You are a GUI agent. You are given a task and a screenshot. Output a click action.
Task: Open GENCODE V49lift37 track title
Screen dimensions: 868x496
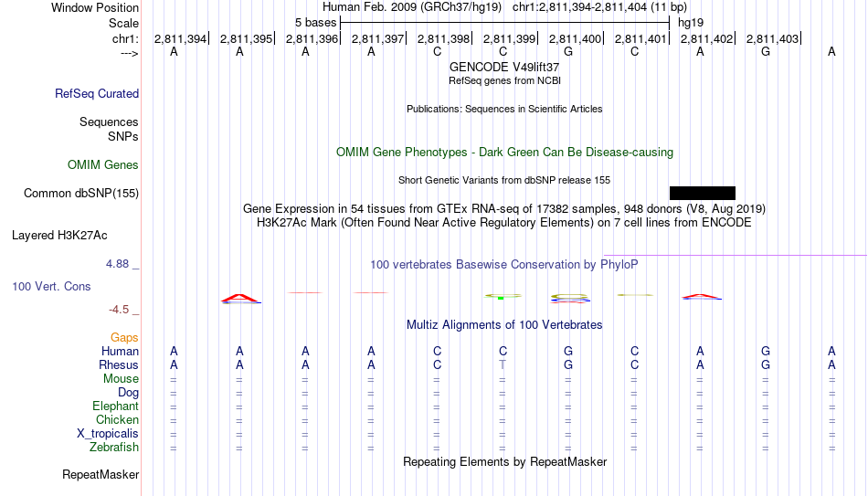point(504,67)
